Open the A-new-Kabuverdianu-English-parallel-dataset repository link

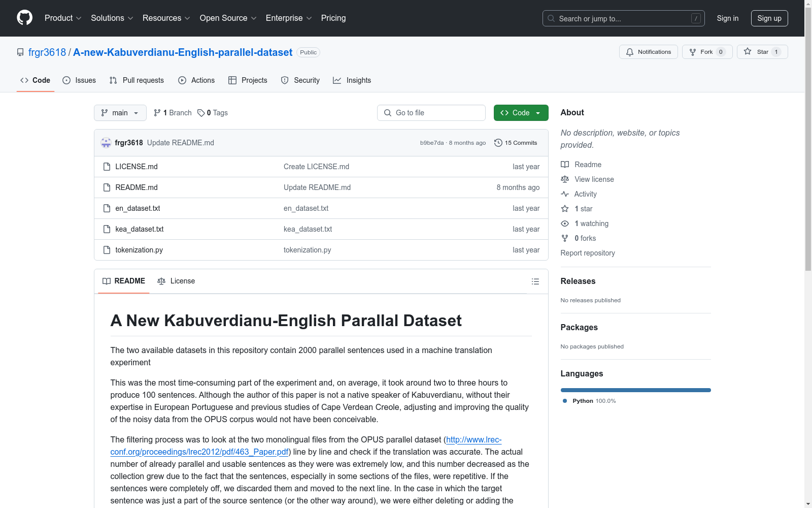[x=183, y=52]
